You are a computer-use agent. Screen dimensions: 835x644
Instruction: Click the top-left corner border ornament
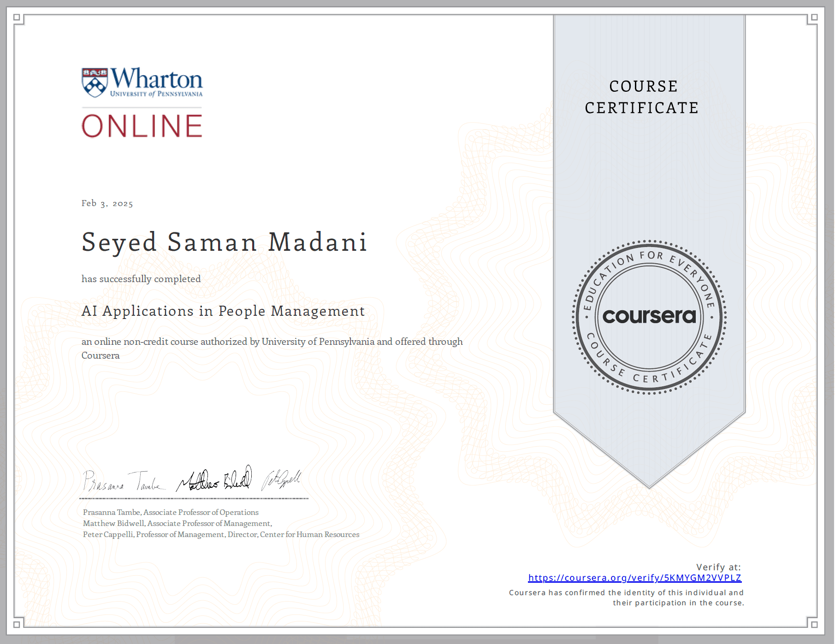click(x=17, y=18)
